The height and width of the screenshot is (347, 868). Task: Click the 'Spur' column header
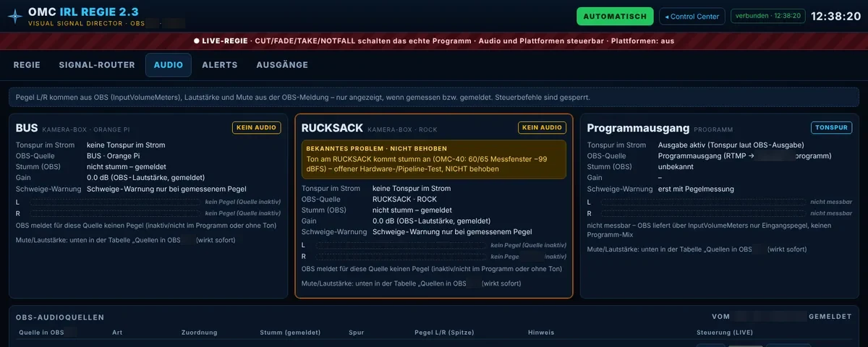coord(356,333)
